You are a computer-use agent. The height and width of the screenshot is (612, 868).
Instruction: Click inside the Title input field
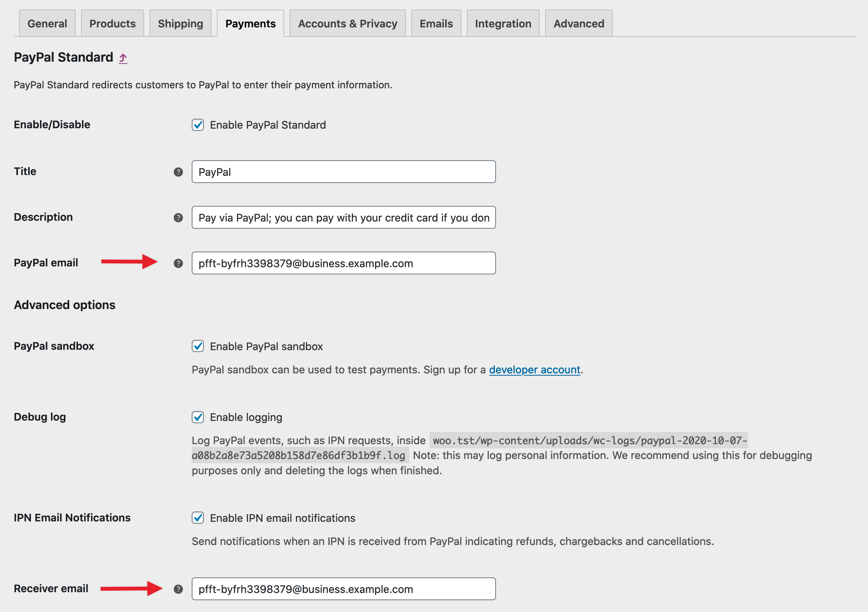pos(342,172)
